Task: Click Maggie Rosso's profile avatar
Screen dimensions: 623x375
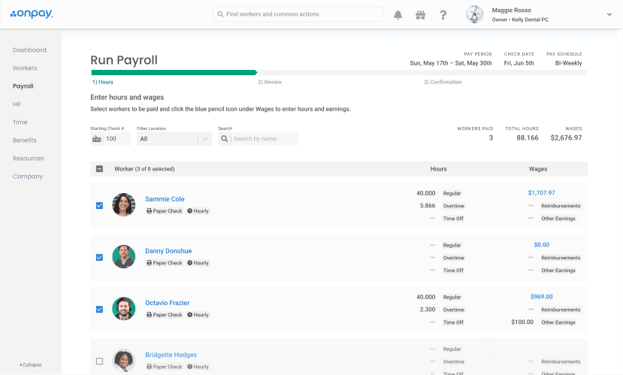Action: tap(475, 15)
